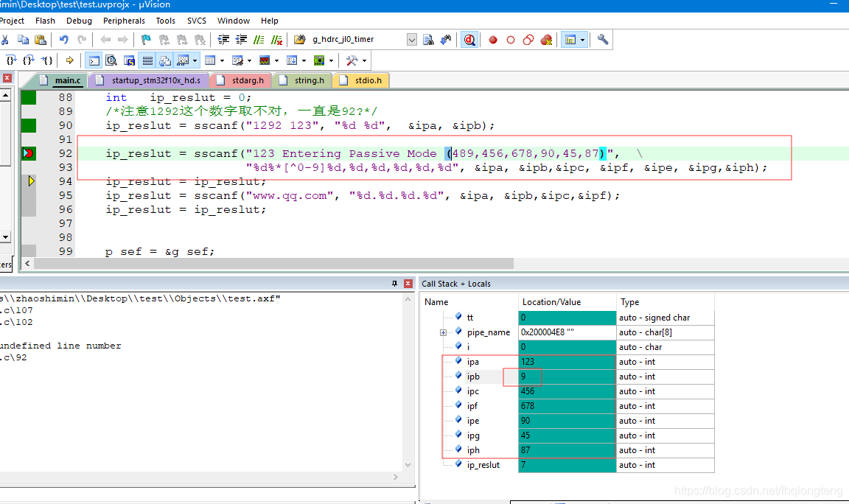
Task: Undo the last edit
Action: [x=64, y=40]
